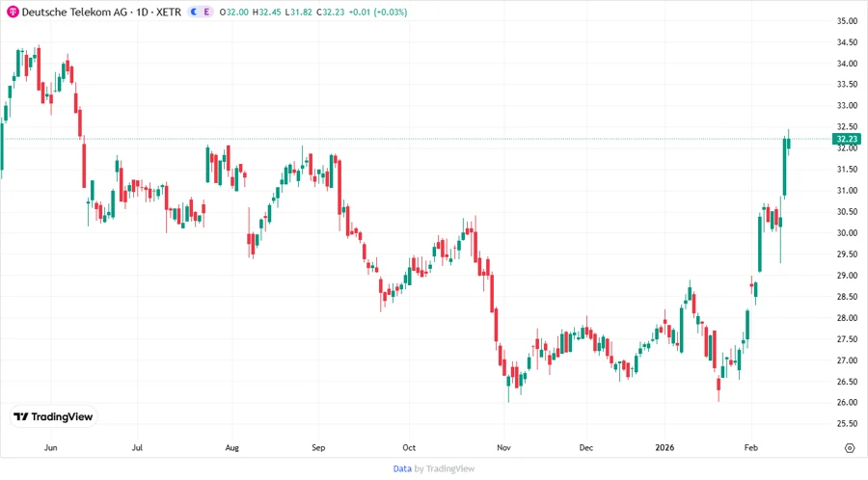Click the Deutsche Telekom AG symbol title
Image resolution: width=868 pixels, height=480 pixels.
pos(74,12)
